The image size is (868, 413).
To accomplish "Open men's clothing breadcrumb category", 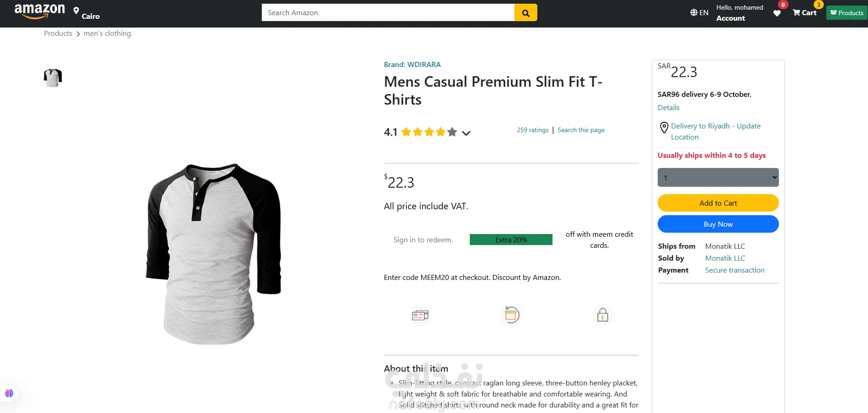I will point(107,33).
